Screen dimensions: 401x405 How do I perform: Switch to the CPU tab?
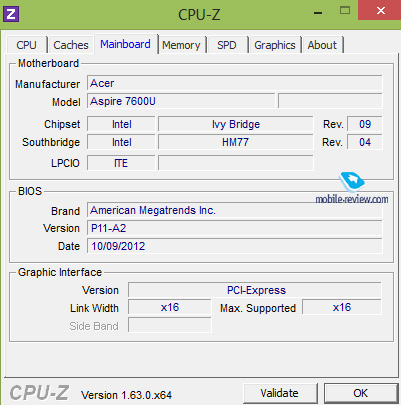pos(26,45)
